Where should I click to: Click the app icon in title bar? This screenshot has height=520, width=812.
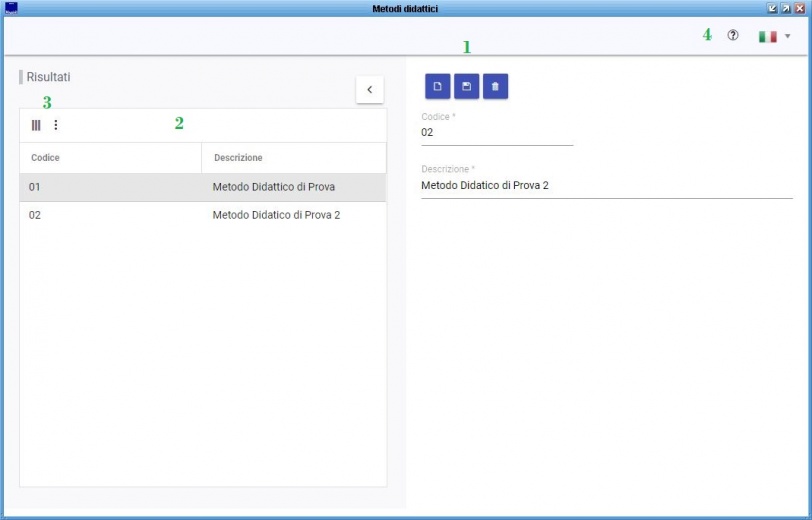10,8
